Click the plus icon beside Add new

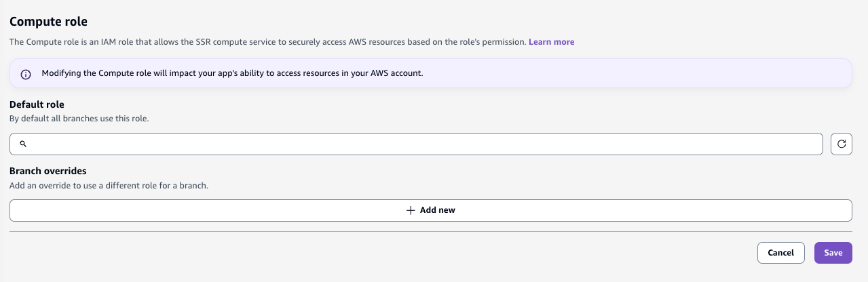411,210
